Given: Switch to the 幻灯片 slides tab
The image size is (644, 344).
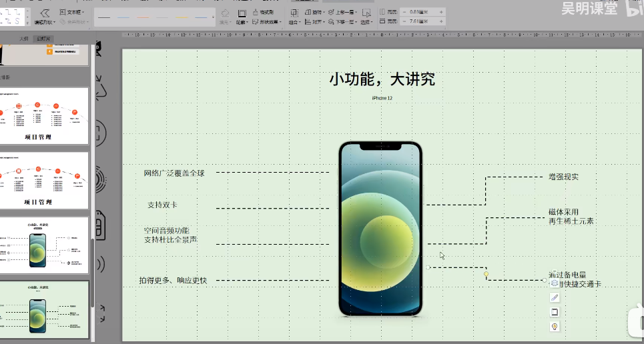Looking at the screenshot, I should pos(43,39).
